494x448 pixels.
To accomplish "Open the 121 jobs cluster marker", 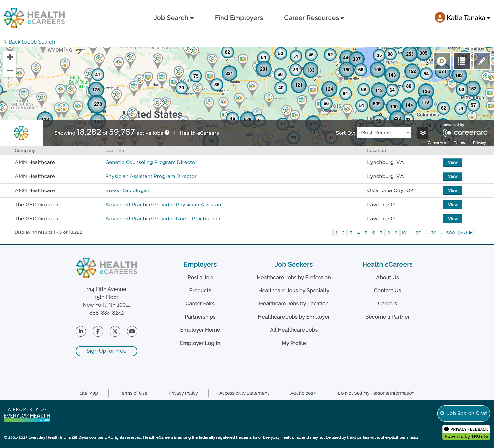I will click(x=299, y=85).
